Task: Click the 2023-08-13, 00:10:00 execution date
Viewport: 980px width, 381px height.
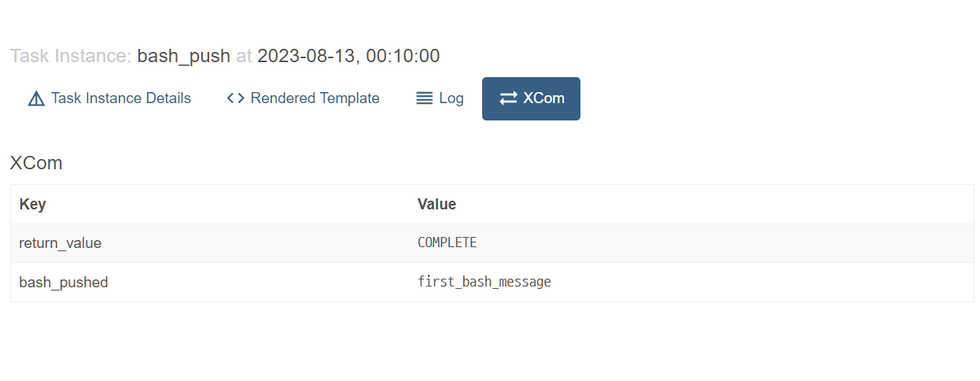Action: 348,56
